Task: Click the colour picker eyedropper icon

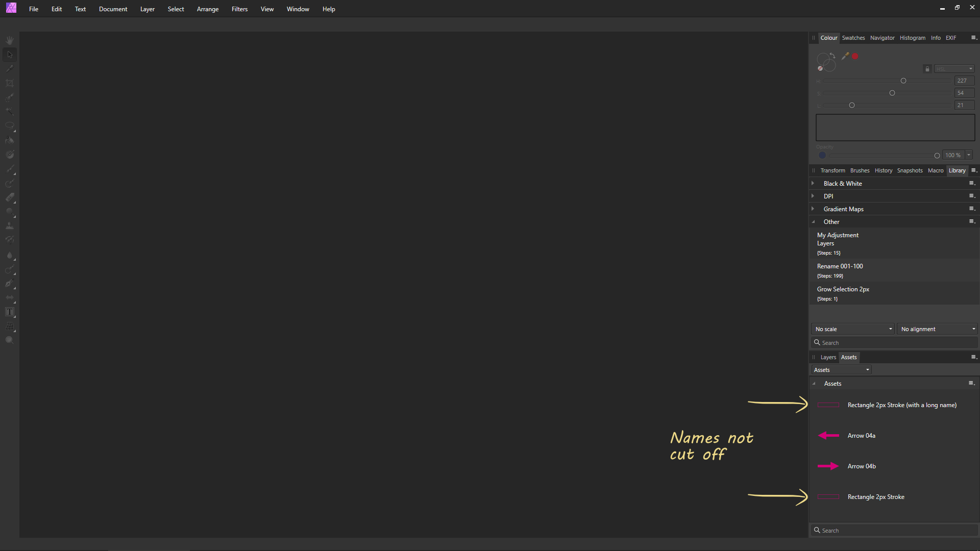Action: (x=845, y=56)
